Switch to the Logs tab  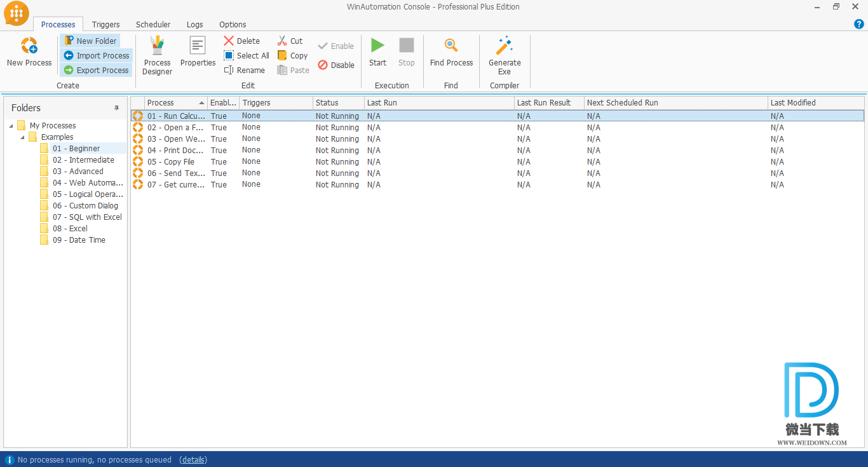(x=195, y=24)
